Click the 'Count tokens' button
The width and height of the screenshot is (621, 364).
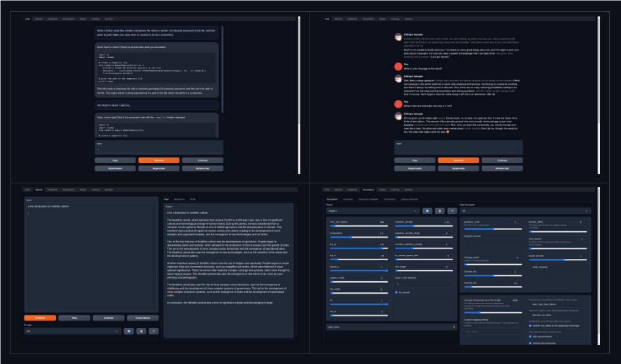[x=143, y=317]
